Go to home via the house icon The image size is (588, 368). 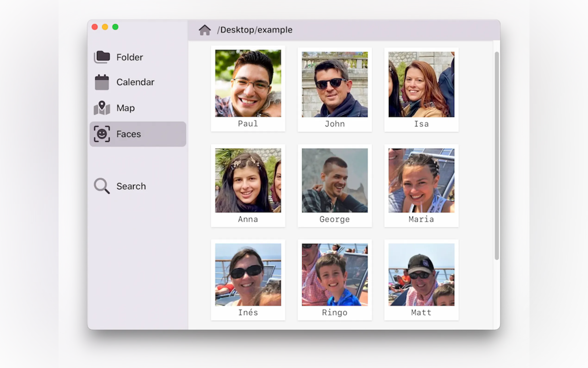point(205,30)
